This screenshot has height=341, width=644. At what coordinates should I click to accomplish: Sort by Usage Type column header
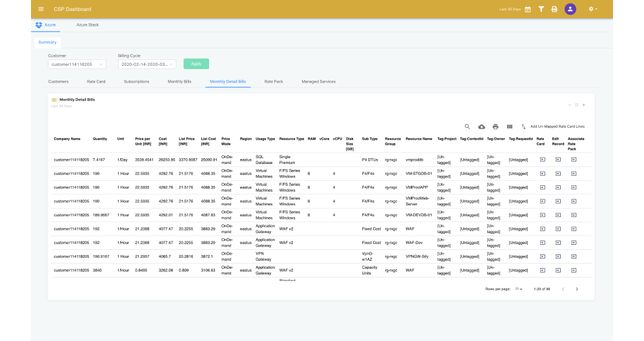[x=265, y=139]
